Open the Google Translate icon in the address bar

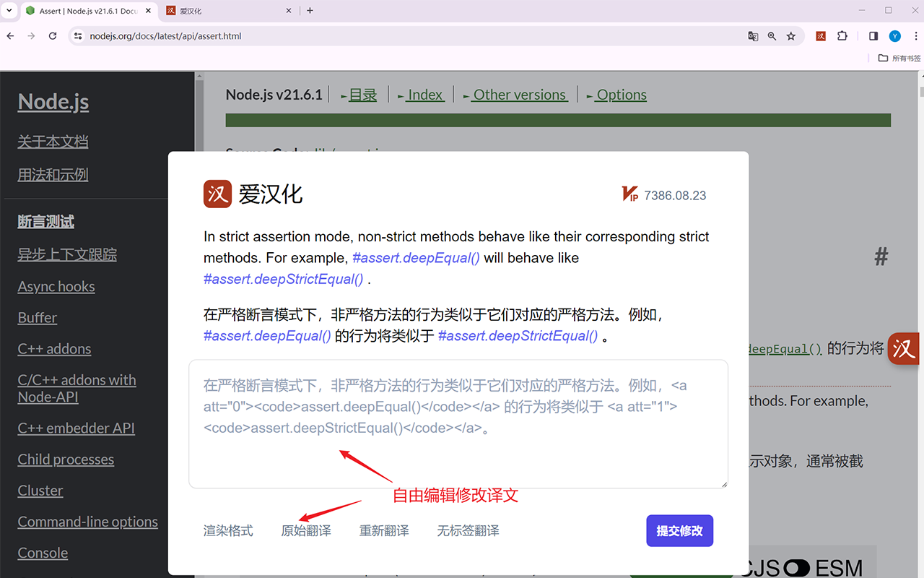coord(753,35)
